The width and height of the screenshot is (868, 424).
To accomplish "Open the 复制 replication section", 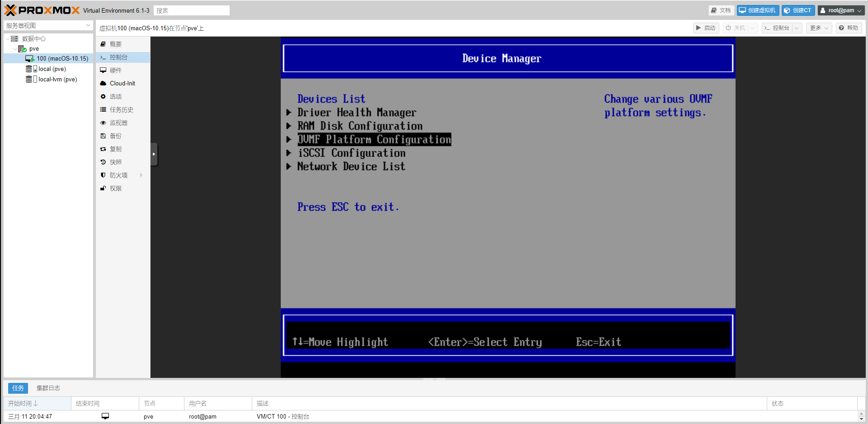I will [116, 149].
